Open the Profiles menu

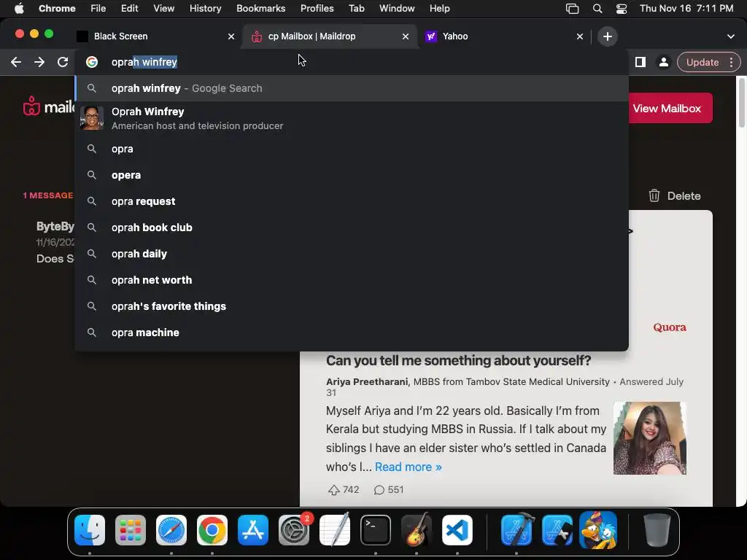click(x=317, y=8)
